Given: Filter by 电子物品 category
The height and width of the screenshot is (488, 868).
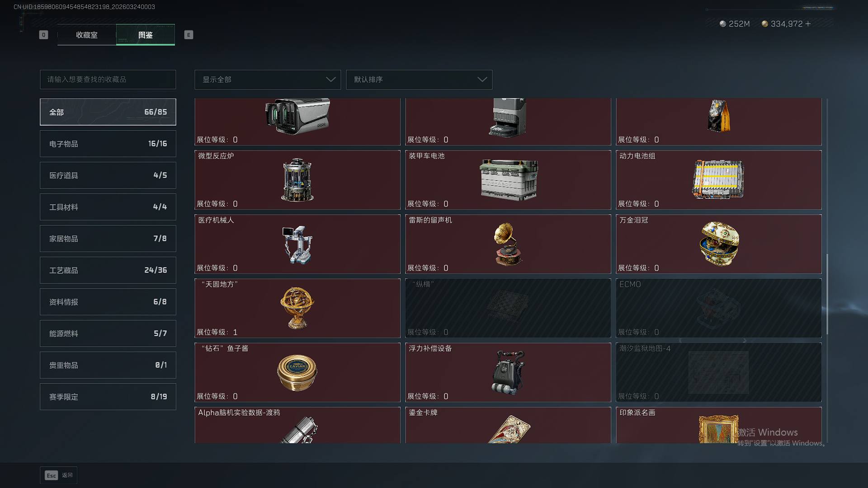Looking at the screenshot, I should [108, 144].
